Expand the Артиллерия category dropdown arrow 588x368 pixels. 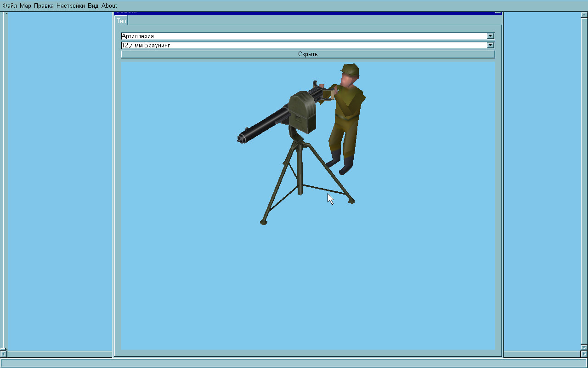491,36
